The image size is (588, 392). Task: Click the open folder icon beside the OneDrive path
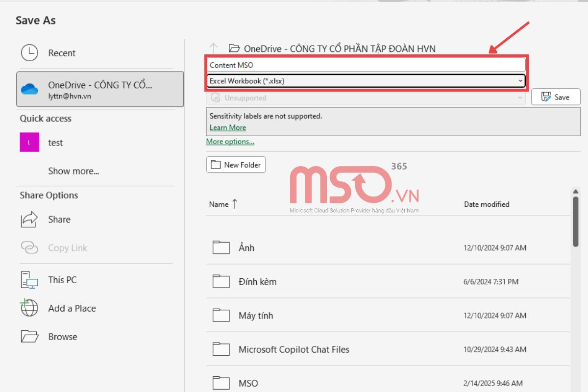(x=234, y=48)
